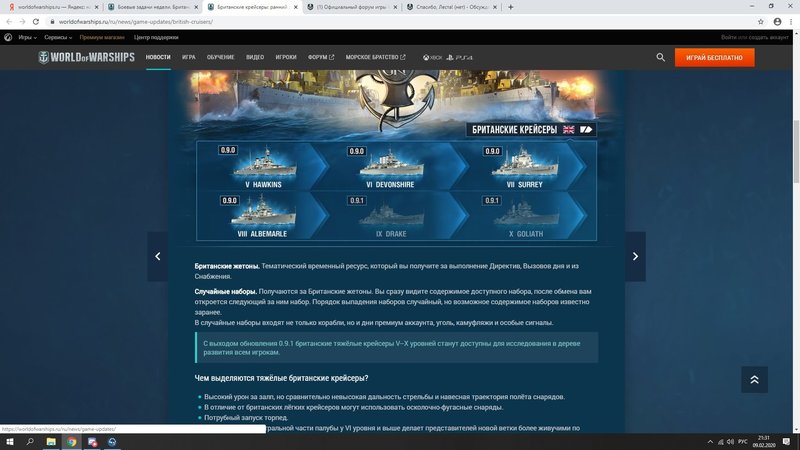Switch to the Яндекс search tab
This screenshot has height=450, width=800.
(x=53, y=7)
